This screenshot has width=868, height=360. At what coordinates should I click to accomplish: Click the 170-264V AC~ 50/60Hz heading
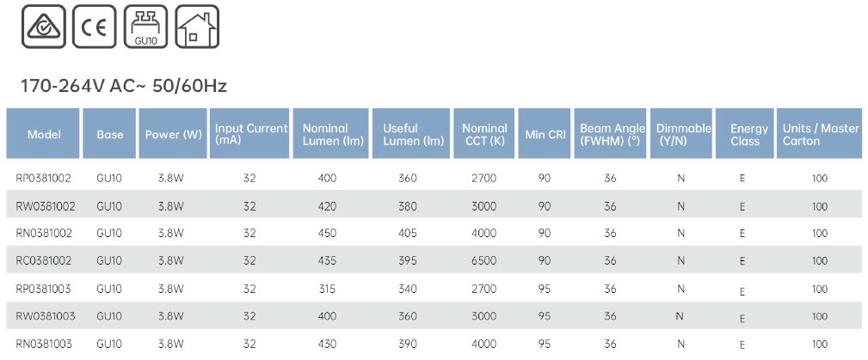point(124,86)
